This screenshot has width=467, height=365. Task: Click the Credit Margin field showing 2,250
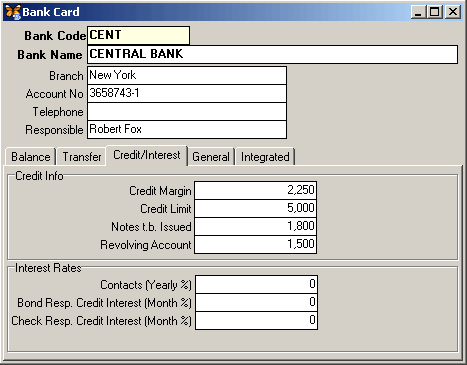[x=255, y=190]
